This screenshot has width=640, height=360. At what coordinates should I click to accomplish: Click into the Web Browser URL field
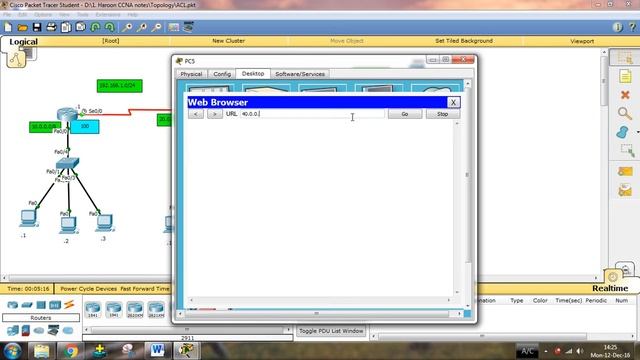312,114
